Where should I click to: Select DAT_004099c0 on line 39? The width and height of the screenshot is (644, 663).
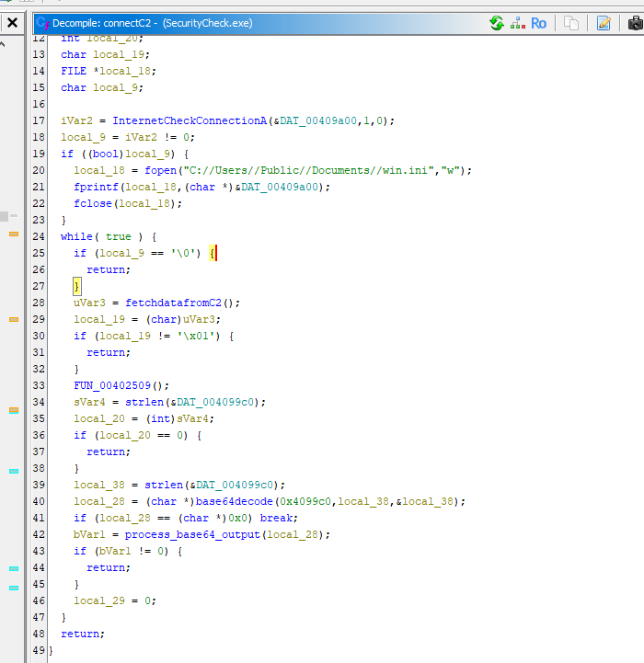235,485
